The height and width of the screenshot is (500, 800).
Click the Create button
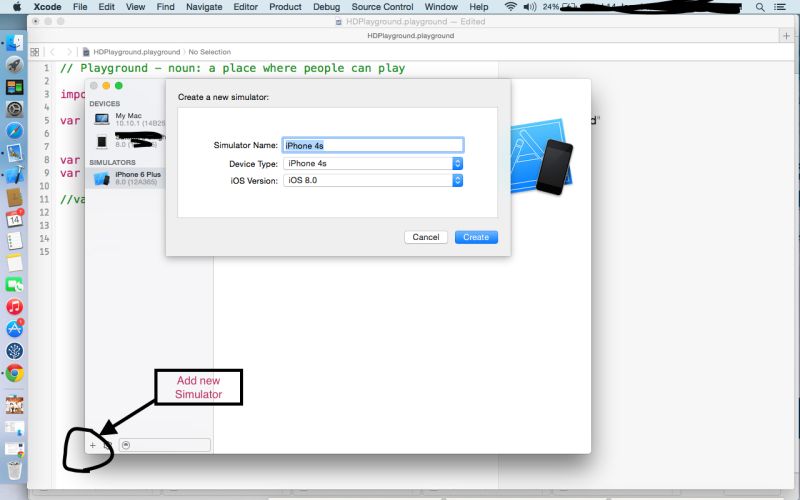(476, 237)
